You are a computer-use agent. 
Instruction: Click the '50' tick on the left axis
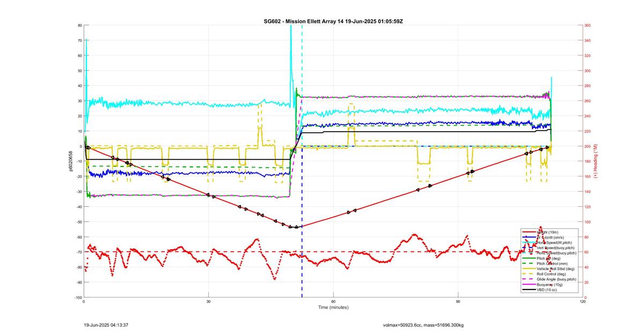pos(79,71)
